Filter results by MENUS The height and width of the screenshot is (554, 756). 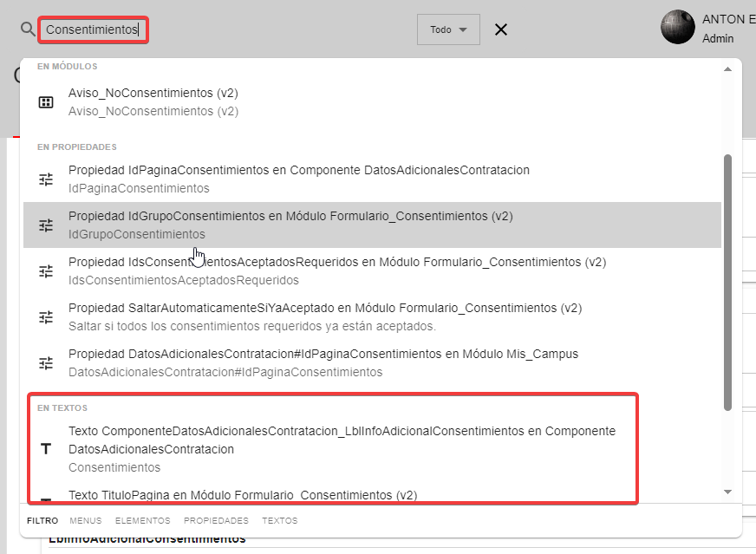85,521
